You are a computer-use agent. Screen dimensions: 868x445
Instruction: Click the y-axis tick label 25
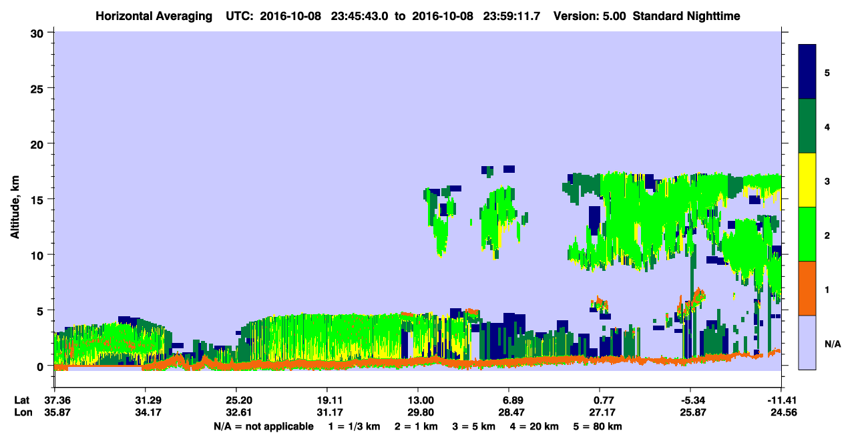click(x=38, y=88)
